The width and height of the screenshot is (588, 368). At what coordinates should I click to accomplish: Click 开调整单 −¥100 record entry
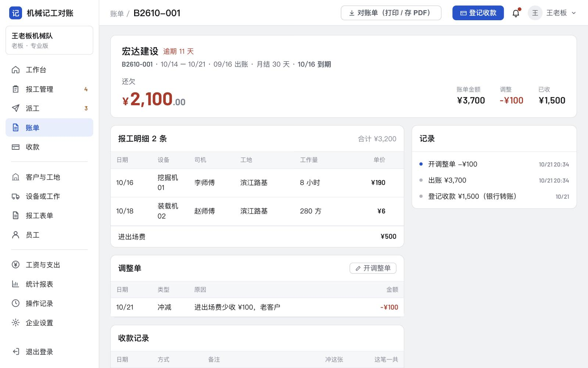452,164
